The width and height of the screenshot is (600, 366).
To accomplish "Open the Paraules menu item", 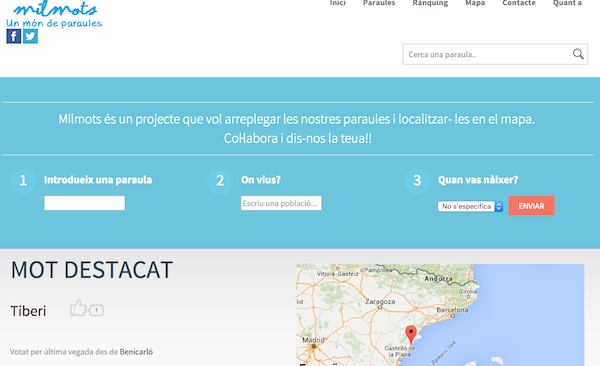I will pyautogui.click(x=379, y=3).
